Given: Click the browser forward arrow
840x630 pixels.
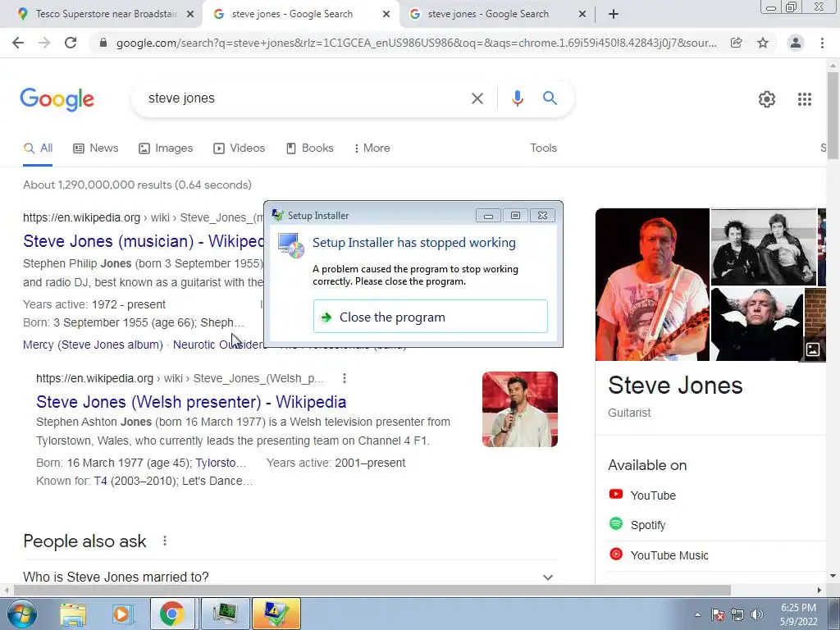Looking at the screenshot, I should point(44,43).
